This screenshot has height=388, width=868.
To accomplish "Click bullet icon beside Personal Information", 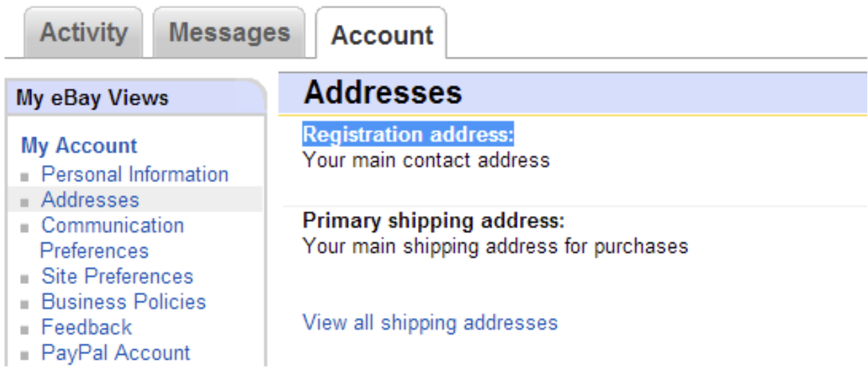I will (26, 177).
